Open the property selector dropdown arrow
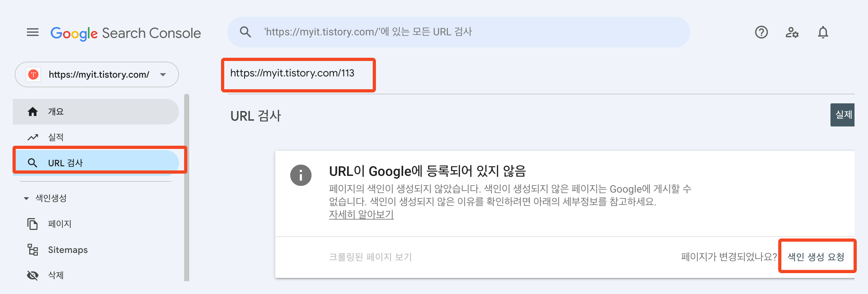 pyautogui.click(x=163, y=74)
